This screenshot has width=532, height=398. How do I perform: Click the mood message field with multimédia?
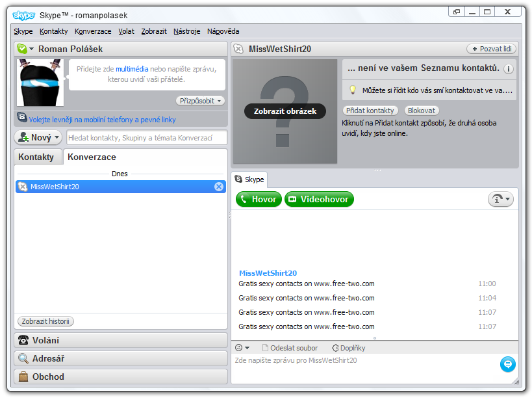tap(147, 74)
